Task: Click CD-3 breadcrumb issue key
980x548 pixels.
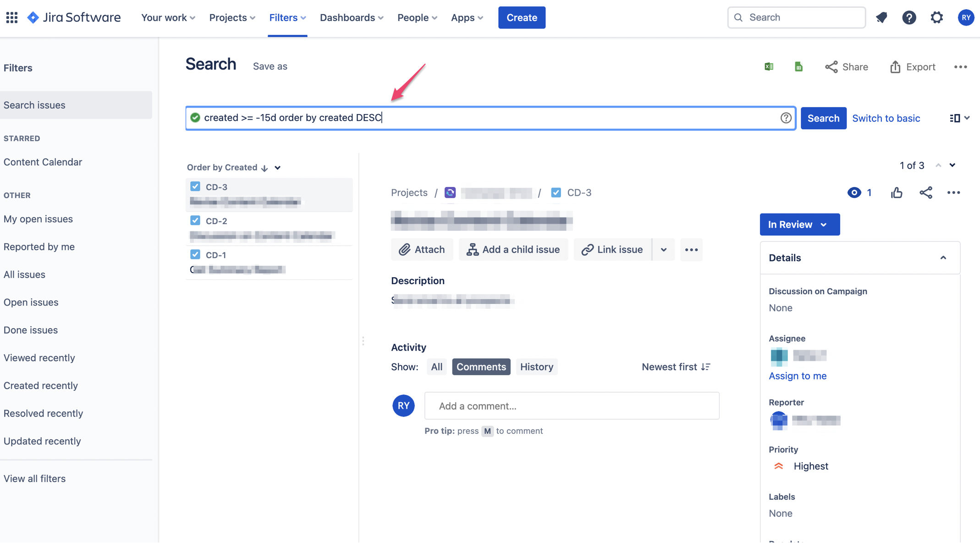Action: pyautogui.click(x=579, y=192)
